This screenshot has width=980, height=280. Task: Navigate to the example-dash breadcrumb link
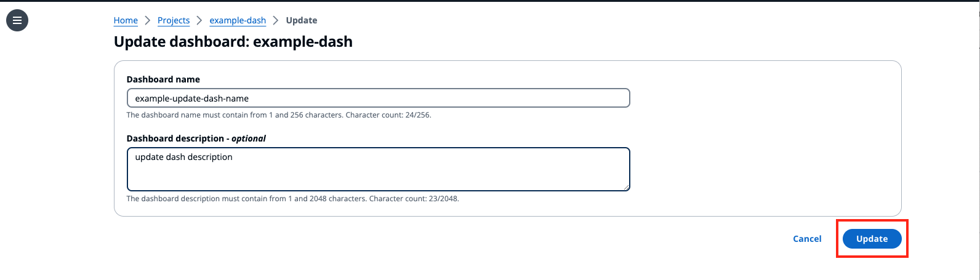pyautogui.click(x=238, y=20)
